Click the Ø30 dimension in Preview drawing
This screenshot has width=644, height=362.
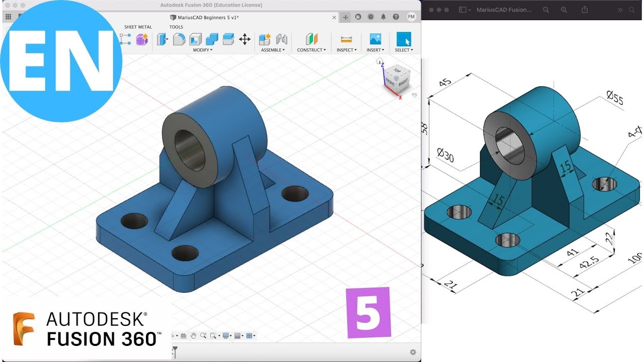pyautogui.click(x=445, y=155)
